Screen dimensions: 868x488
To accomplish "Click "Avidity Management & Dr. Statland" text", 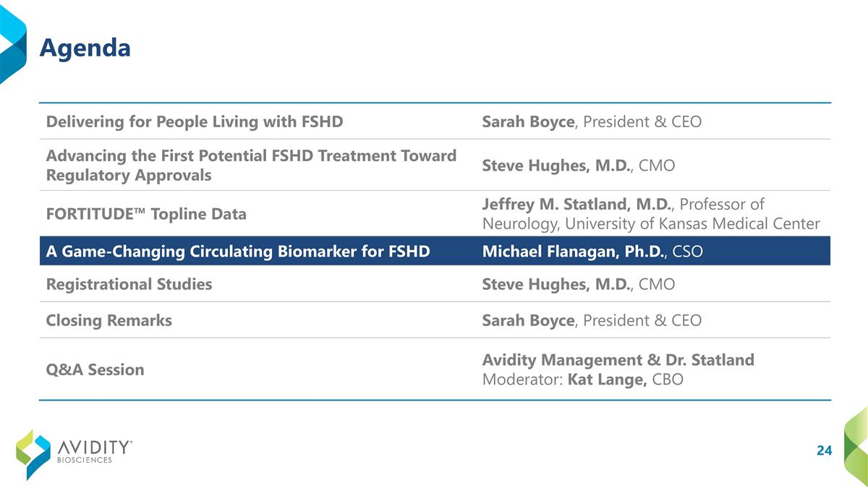I will pyautogui.click(x=618, y=359).
